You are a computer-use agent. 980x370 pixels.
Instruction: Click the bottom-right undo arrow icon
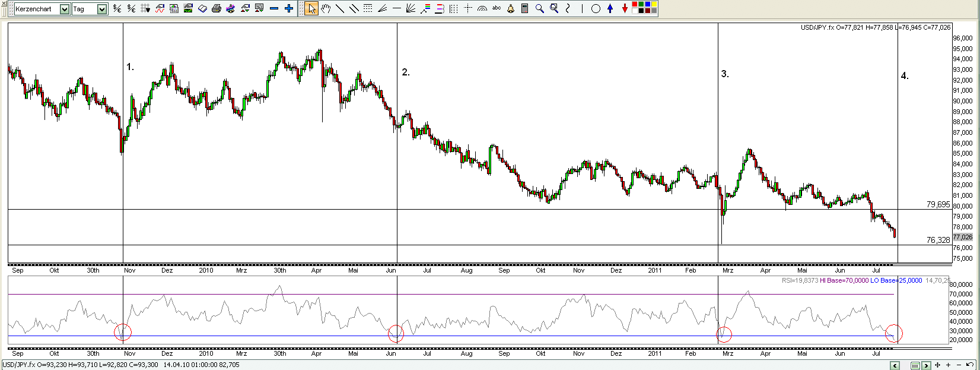(x=970, y=365)
